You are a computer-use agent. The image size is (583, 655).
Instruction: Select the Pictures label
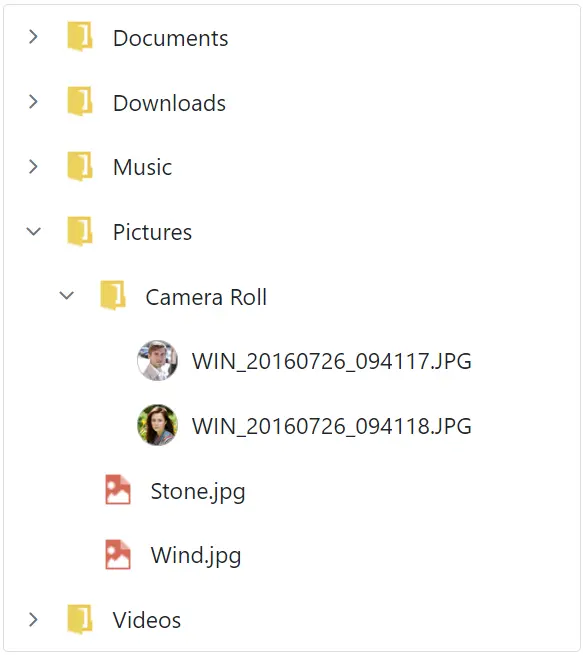click(x=152, y=232)
